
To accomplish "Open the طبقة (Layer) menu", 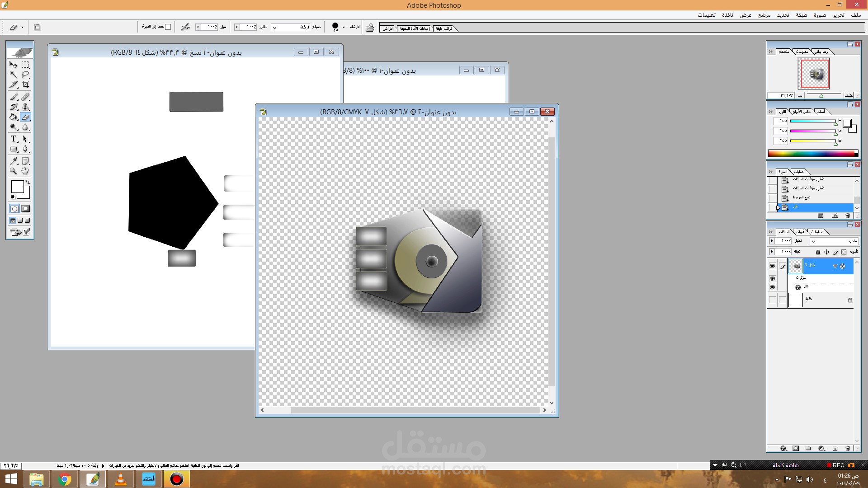I will point(802,15).
